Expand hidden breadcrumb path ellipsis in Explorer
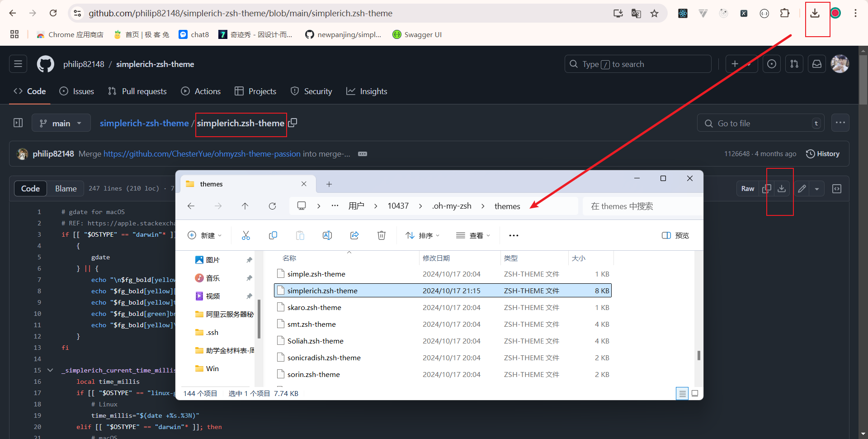 point(335,206)
